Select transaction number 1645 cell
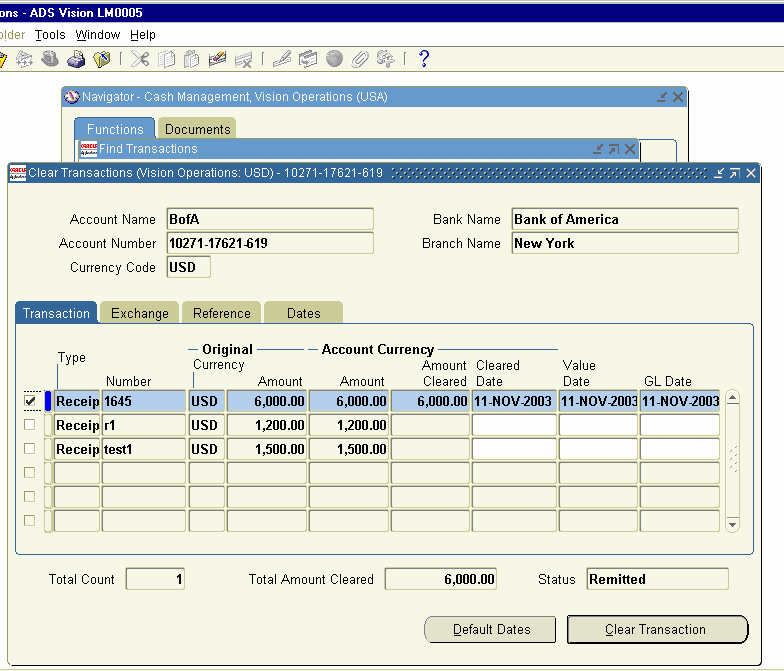Viewport: 784px width, 671px height. (x=144, y=401)
